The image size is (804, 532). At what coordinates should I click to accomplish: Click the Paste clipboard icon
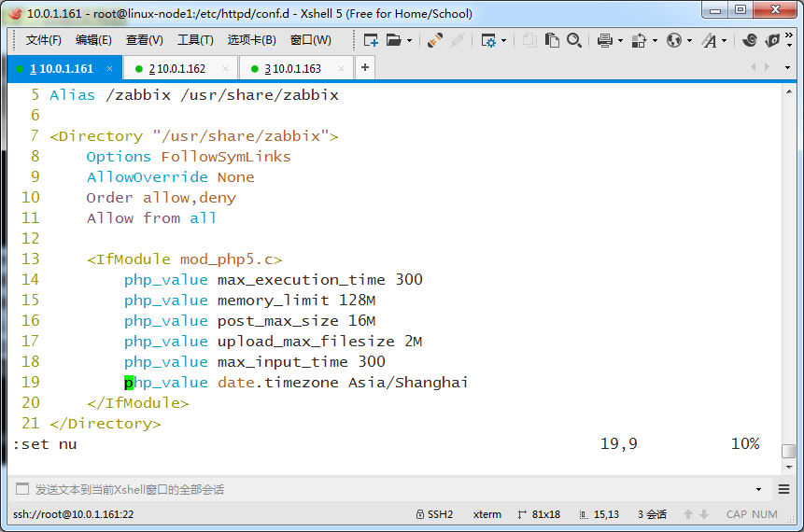pos(552,40)
